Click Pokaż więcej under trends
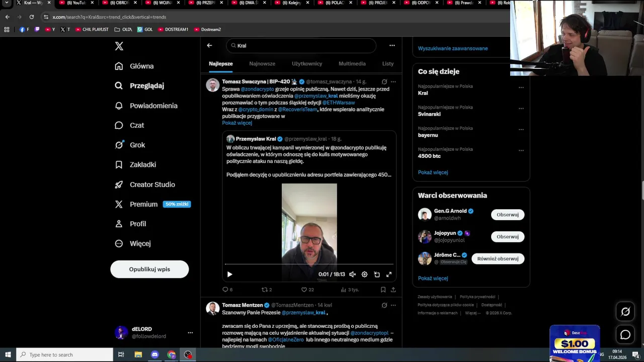The image size is (644, 362). 433,172
